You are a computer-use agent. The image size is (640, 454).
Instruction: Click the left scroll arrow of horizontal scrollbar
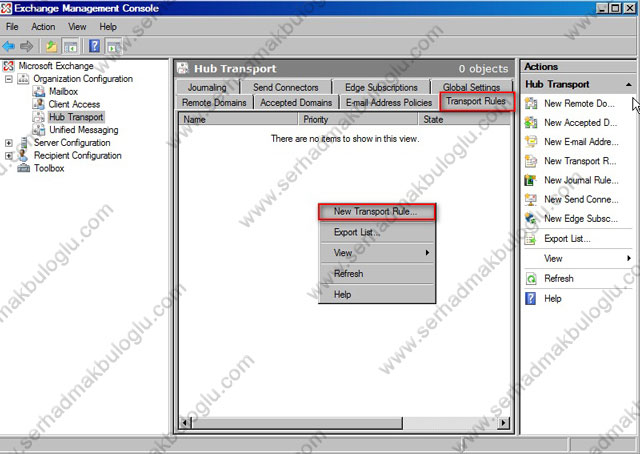point(184,423)
